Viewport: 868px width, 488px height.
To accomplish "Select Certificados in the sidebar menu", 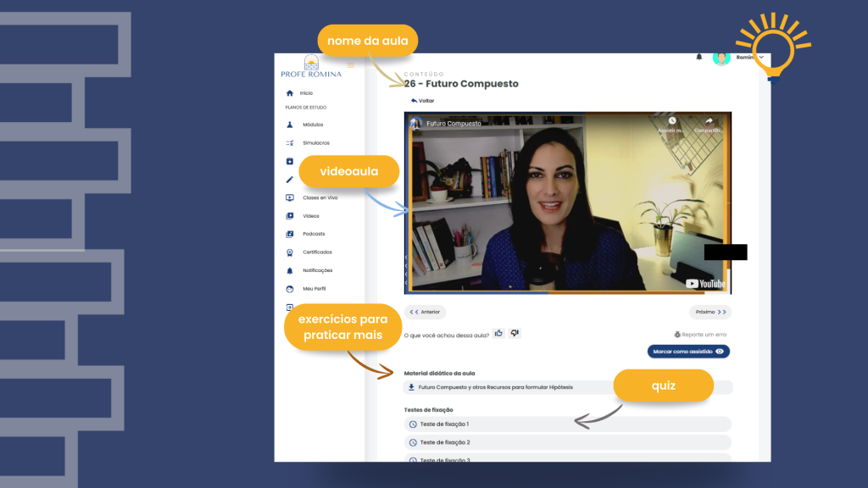I will 317,252.
